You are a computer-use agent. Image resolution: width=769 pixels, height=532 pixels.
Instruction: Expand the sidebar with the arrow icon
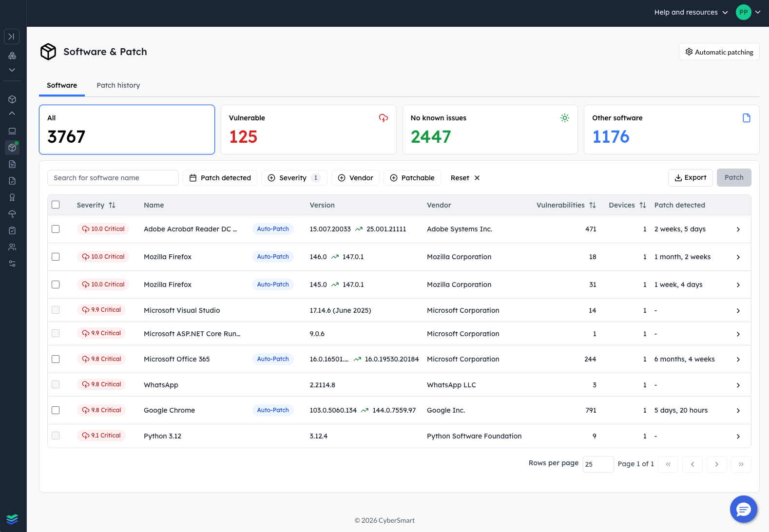pos(12,37)
